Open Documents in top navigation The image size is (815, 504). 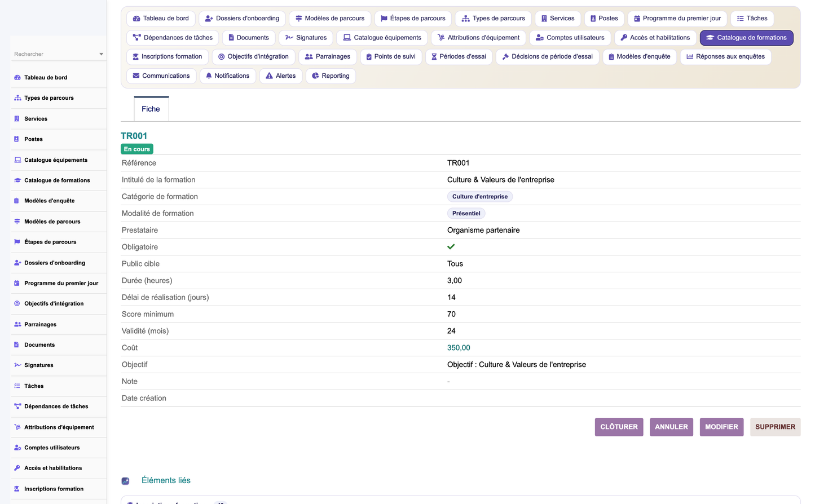[249, 38]
